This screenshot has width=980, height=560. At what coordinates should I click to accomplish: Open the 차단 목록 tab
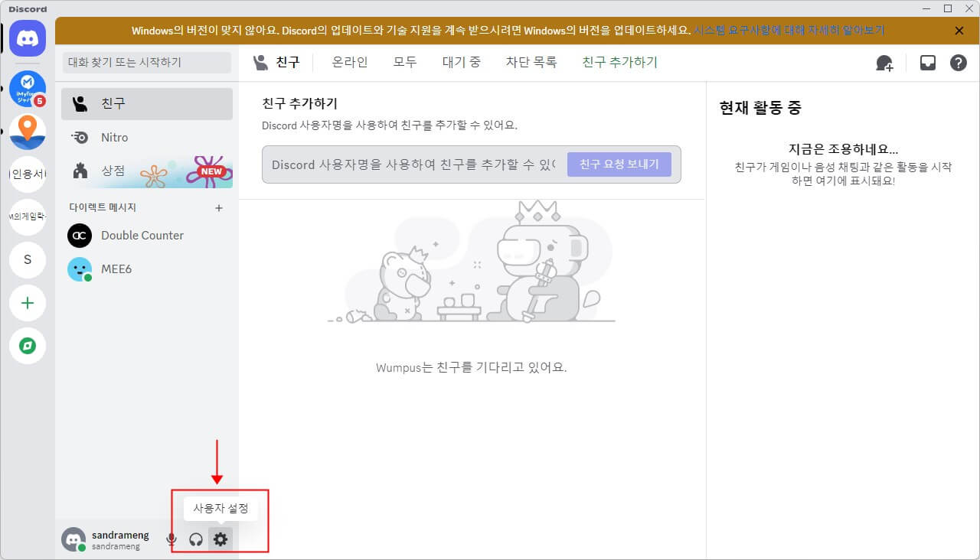click(531, 62)
